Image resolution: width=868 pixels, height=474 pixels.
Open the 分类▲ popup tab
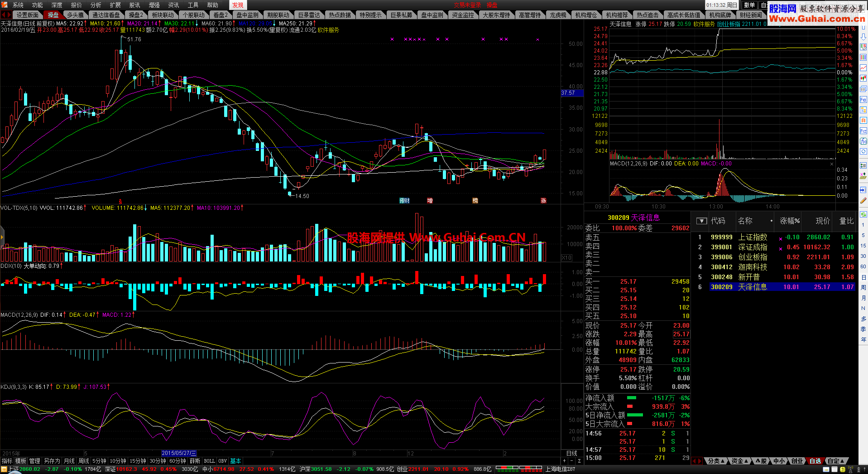(717, 461)
